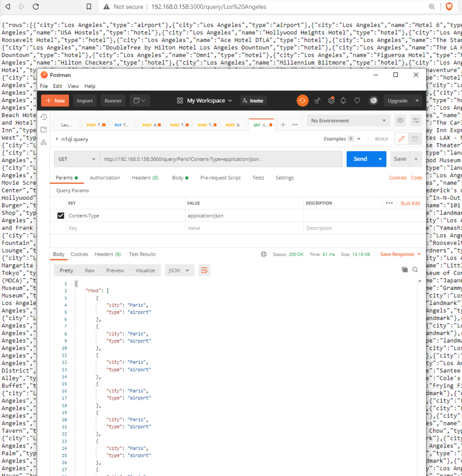Click the blue Send button
Image resolution: width=462 pixels, height=476 pixels.
[x=360, y=159]
